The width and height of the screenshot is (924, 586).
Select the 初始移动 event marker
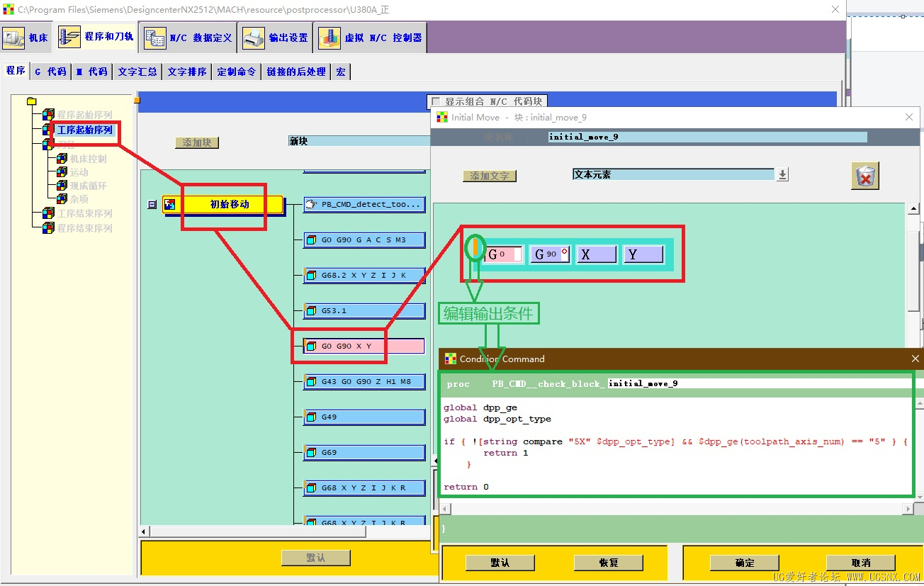pyautogui.click(x=222, y=204)
